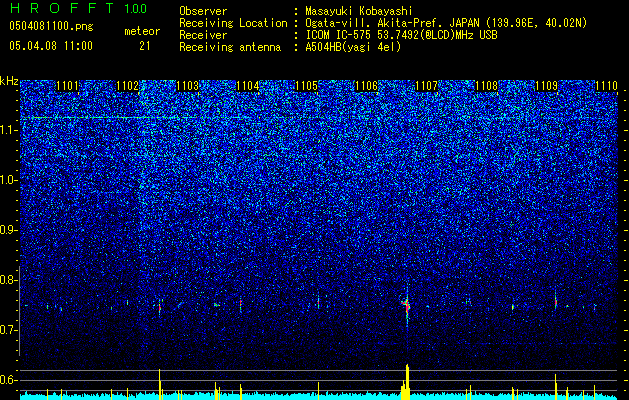Click the strongest meteor echo before 1107
Viewport: 629px width, 400px height.
(x=406, y=306)
